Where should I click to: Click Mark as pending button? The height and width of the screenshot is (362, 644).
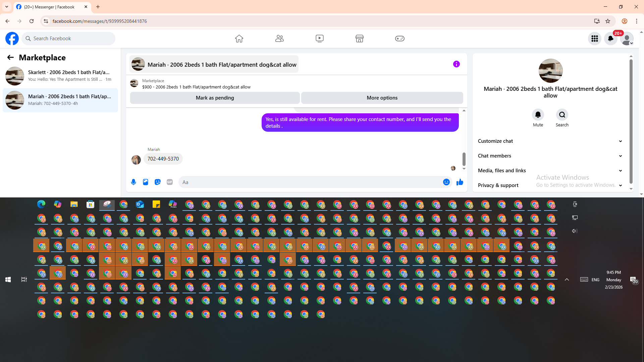215,98
